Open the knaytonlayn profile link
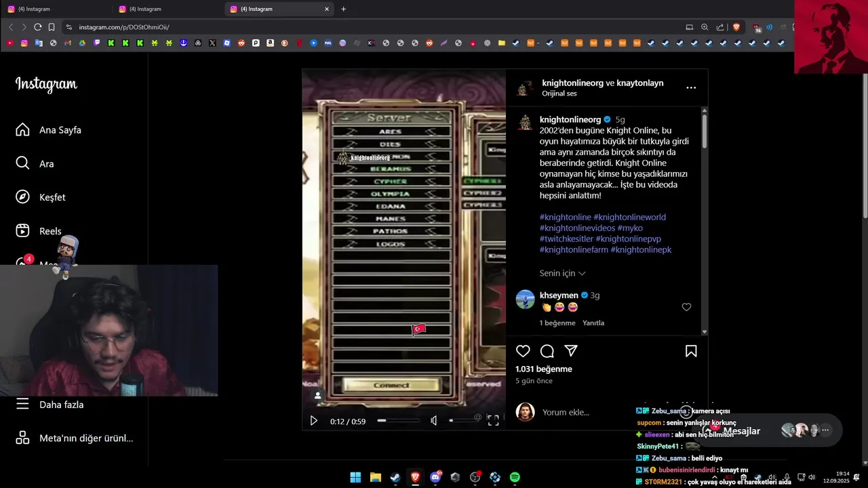 [640, 83]
